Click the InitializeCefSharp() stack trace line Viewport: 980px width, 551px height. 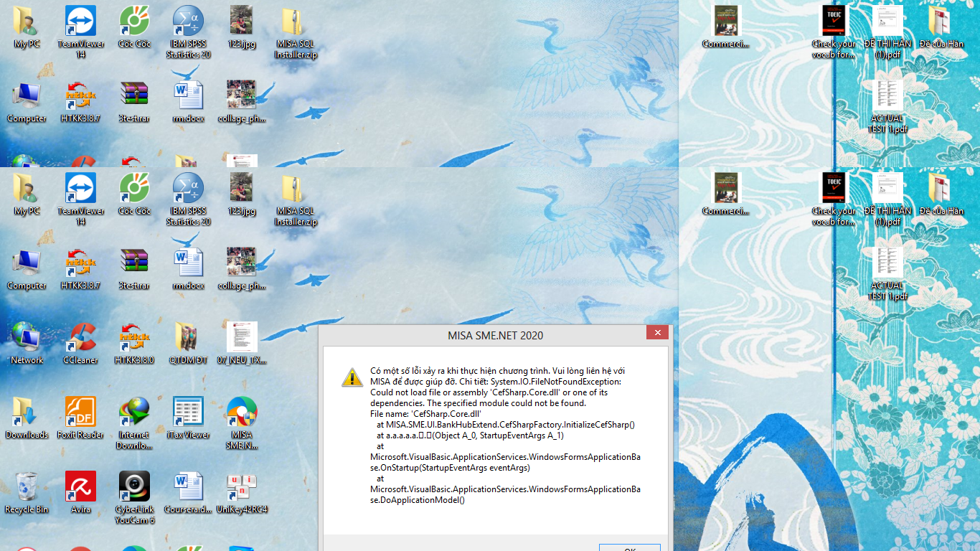click(506, 425)
